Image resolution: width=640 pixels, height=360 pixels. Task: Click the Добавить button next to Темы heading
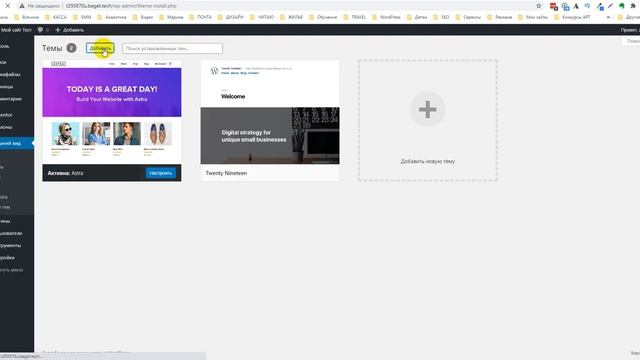point(100,48)
